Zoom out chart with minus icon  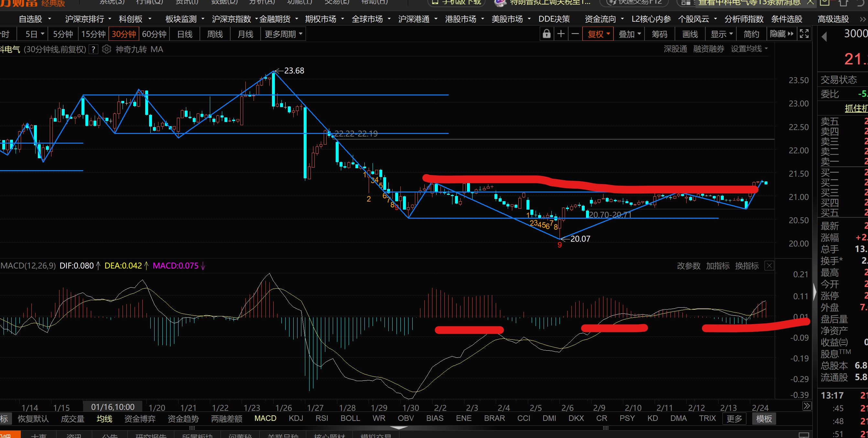[x=576, y=34]
